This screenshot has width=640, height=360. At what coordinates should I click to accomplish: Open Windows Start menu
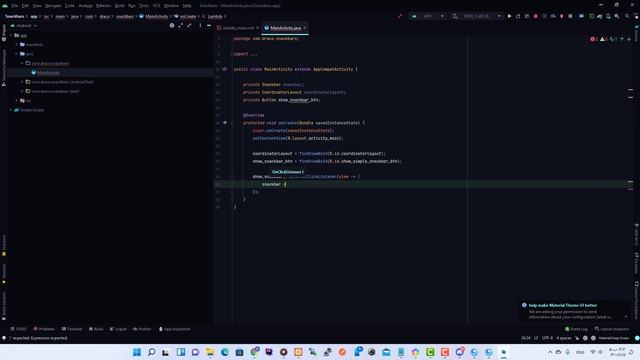[x=137, y=352]
